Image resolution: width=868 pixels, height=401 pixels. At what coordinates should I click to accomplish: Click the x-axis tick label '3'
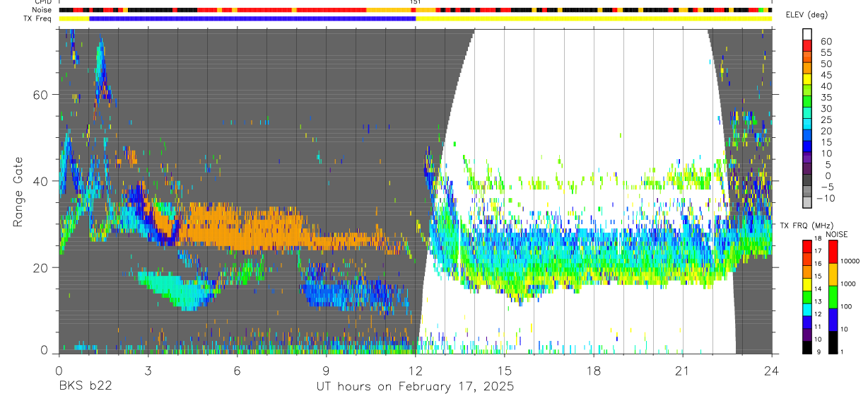[148, 371]
